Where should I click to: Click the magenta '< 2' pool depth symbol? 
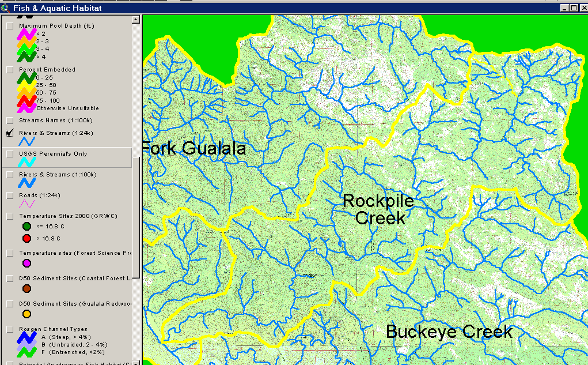[26, 34]
